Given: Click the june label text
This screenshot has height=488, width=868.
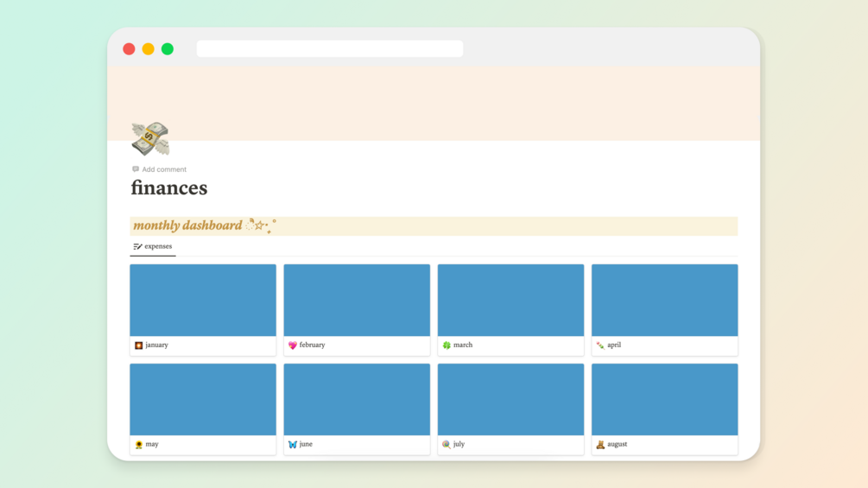Looking at the screenshot, I should point(306,444).
